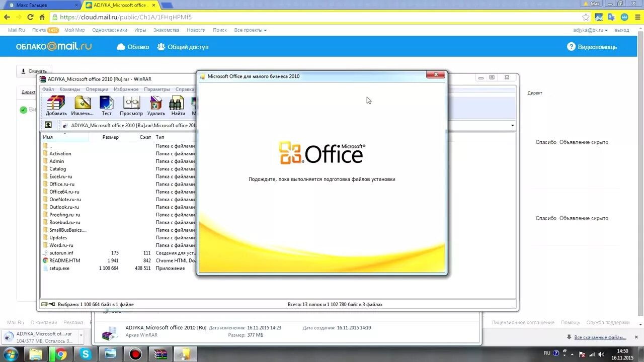The height and width of the screenshot is (362, 644).
Task: Open the Chrome hamburger menu
Action: click(637, 17)
